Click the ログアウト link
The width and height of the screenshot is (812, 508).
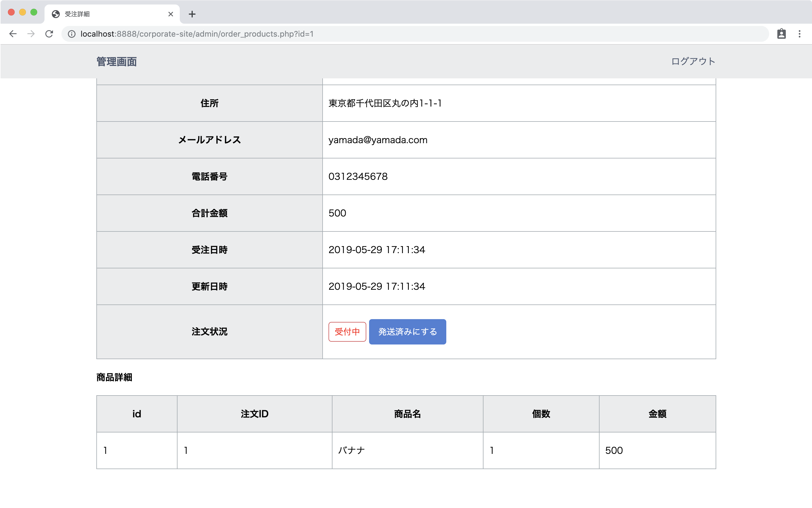click(x=693, y=61)
